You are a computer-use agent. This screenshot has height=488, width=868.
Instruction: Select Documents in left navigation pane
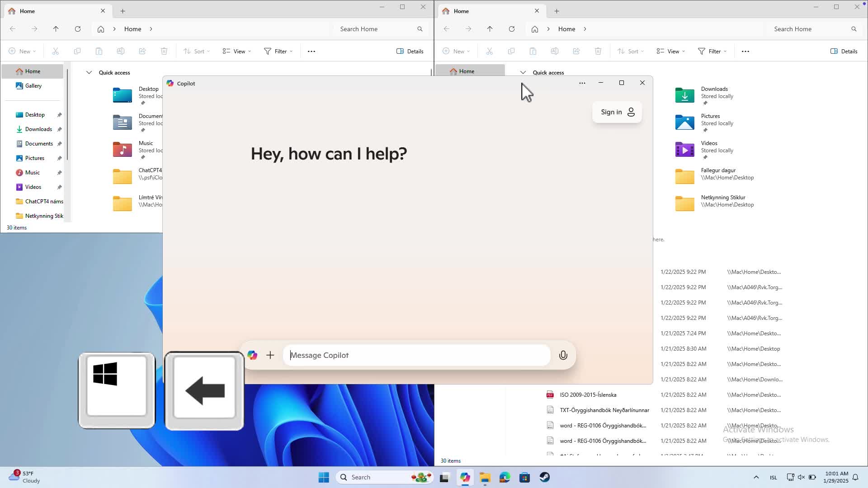click(x=38, y=144)
